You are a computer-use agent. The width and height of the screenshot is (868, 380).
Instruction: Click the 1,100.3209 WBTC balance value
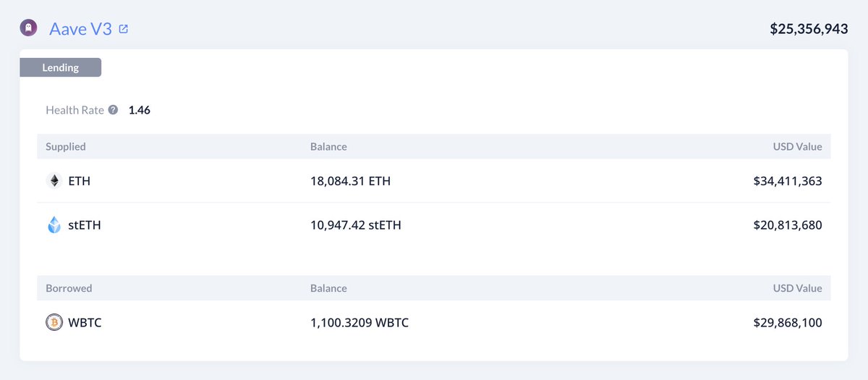359,322
